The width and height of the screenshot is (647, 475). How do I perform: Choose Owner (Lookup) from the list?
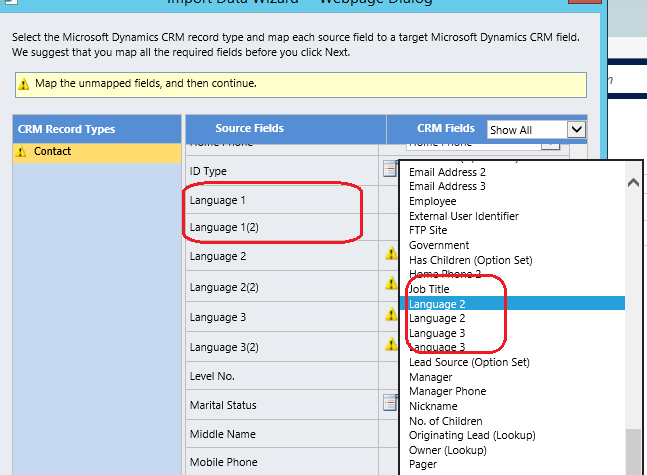[x=448, y=450]
